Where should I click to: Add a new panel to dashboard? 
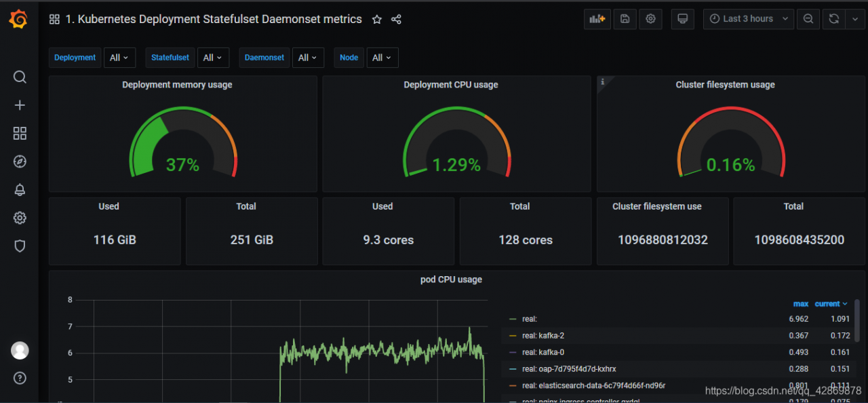point(597,19)
